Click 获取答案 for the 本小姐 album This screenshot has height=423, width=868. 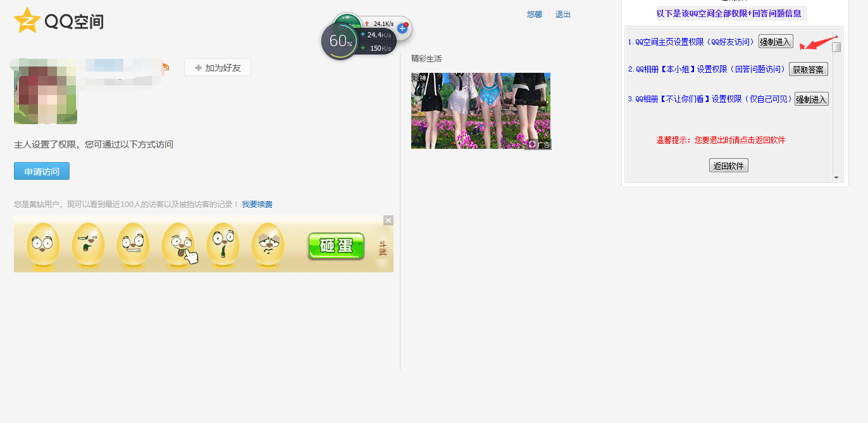(x=809, y=70)
